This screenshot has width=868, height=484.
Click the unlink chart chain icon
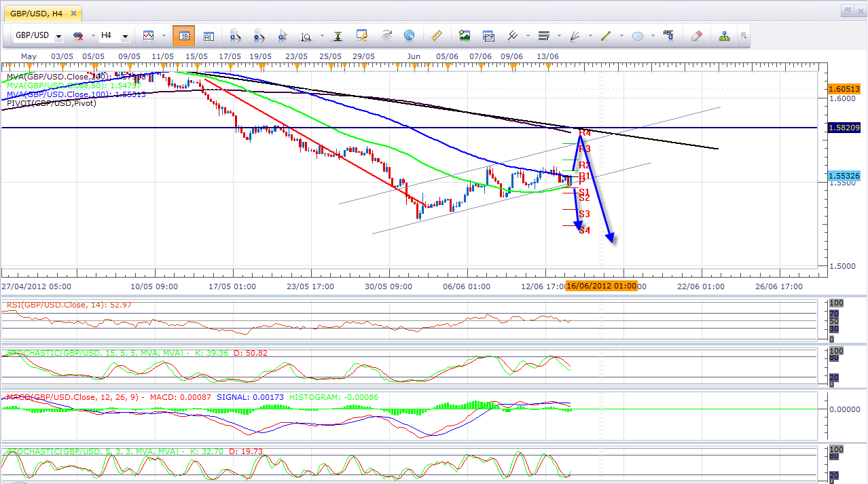point(78,36)
